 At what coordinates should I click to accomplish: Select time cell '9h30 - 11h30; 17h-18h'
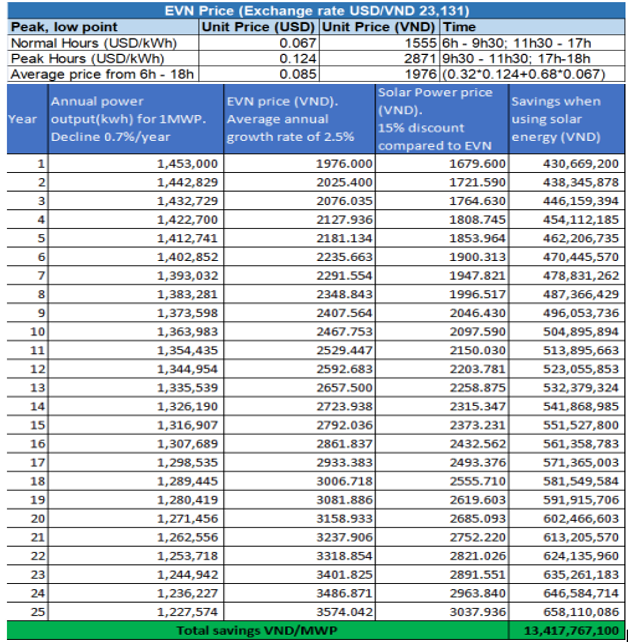coord(532,59)
